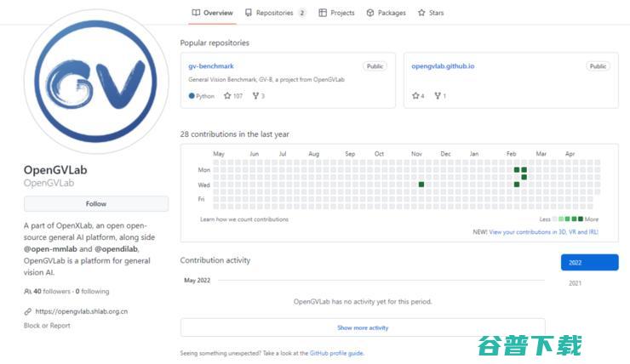Open the 0 following list

tap(93, 292)
